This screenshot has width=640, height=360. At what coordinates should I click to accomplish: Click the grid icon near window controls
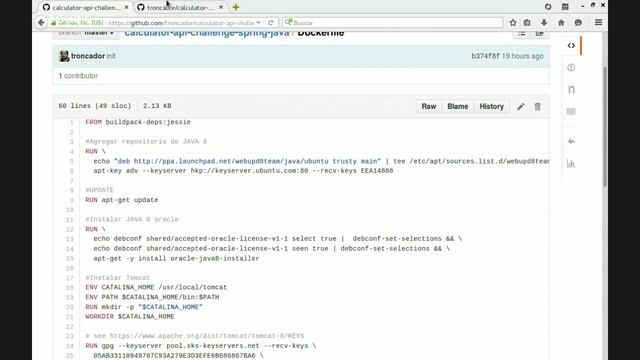click(x=565, y=7)
